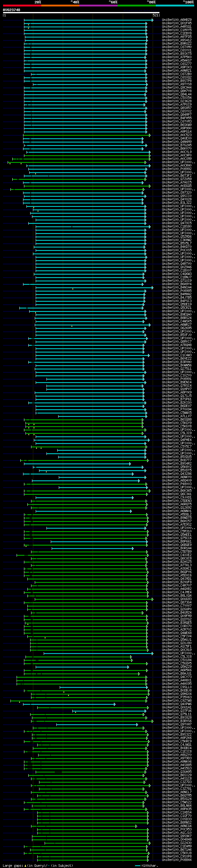197x868 pixels.
Task: Click the UniRef100_C4XXE2 hit label
Action: coord(177,555)
